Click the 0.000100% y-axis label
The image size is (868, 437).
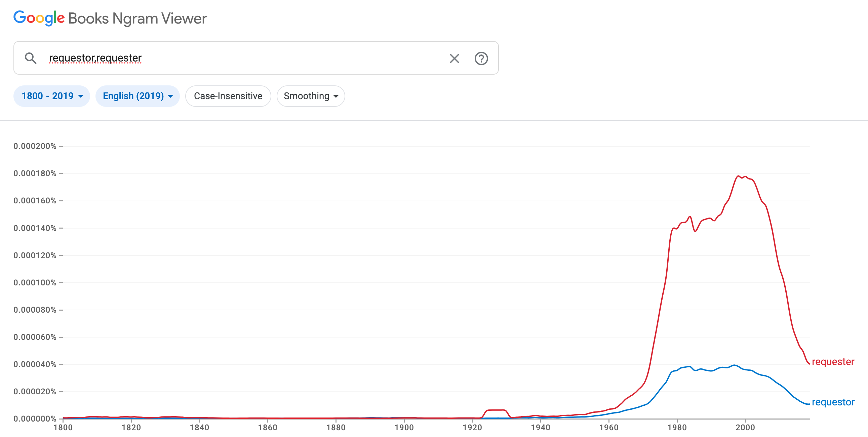click(x=35, y=282)
